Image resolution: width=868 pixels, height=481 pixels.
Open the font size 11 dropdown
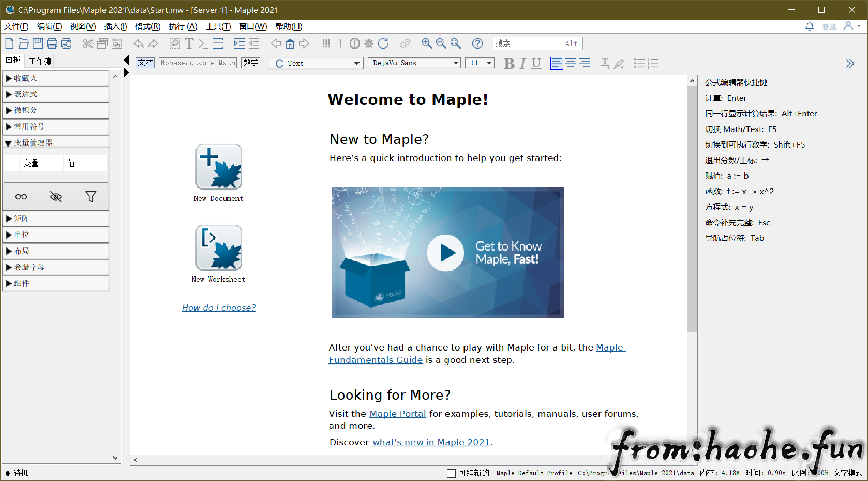pyautogui.click(x=480, y=63)
